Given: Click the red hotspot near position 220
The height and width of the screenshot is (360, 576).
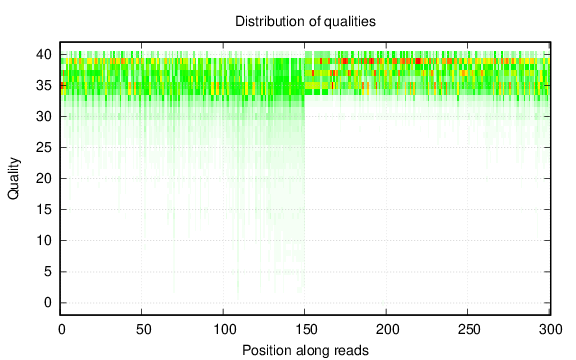Looking at the screenshot, I should [418, 61].
